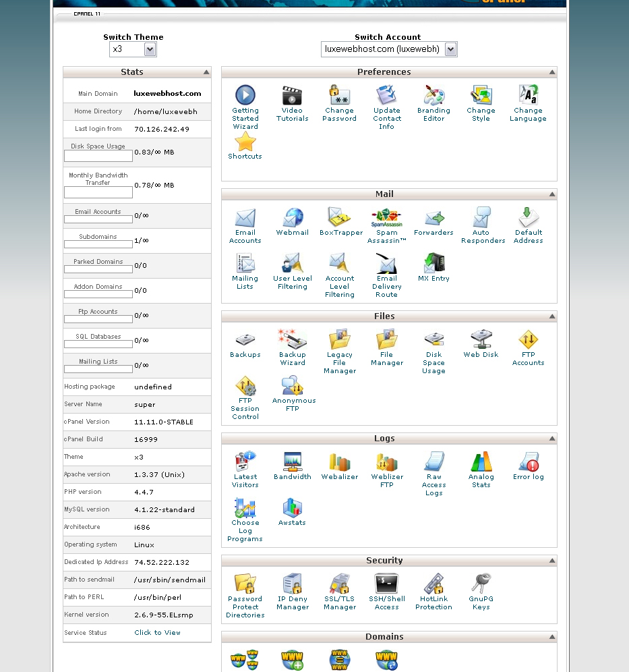Open GnuPG Keys icon
Image resolution: width=629 pixels, height=672 pixels.
(481, 584)
